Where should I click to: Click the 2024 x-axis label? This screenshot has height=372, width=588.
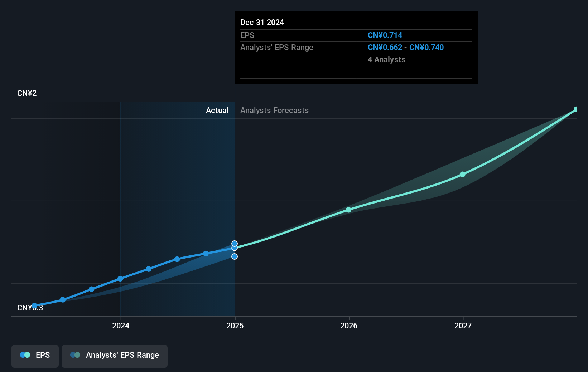[121, 325]
